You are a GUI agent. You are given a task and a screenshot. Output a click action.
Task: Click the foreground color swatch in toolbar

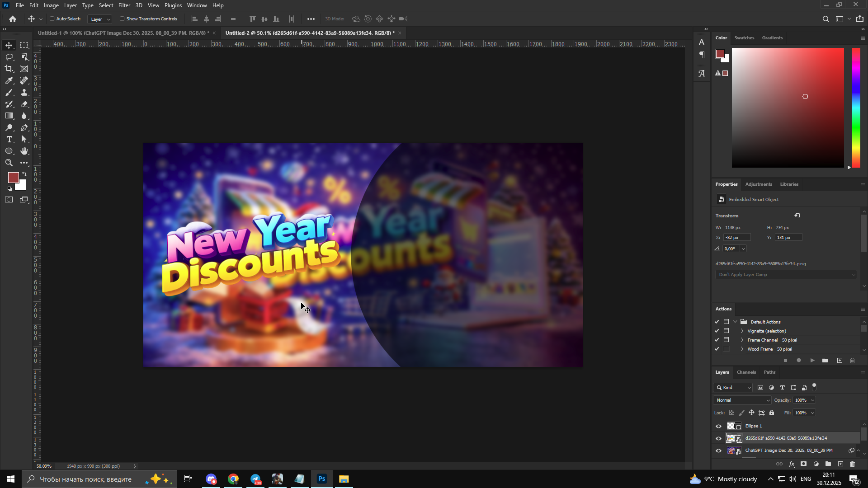[x=13, y=178]
